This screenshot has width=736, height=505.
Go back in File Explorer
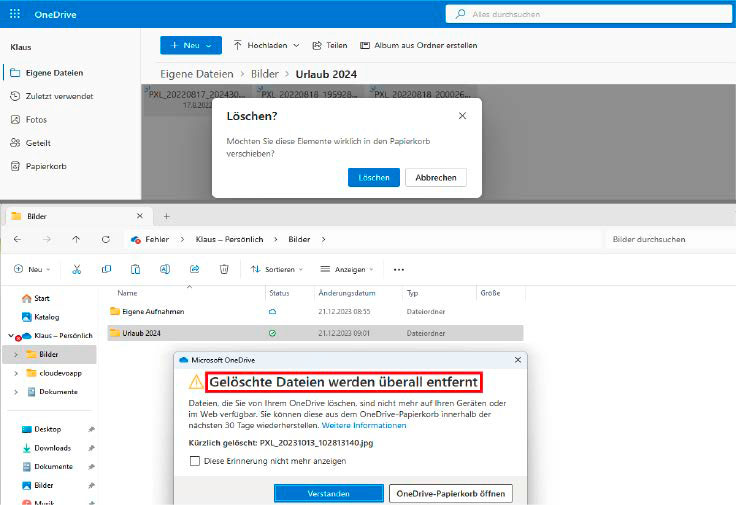coord(17,239)
